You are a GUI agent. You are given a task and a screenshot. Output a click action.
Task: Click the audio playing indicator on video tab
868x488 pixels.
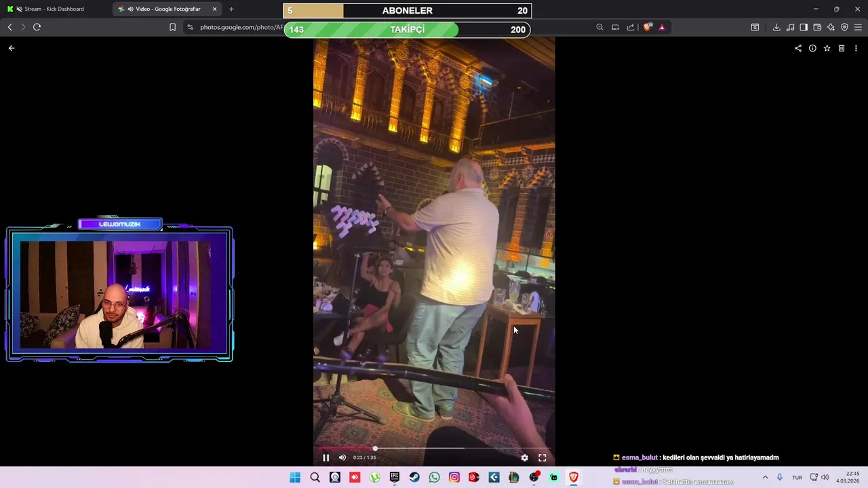coord(130,9)
